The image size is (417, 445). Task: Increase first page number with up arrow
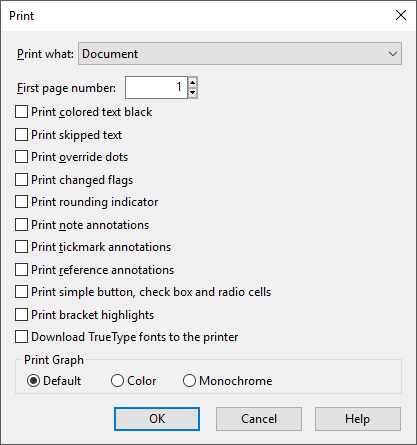(193, 82)
